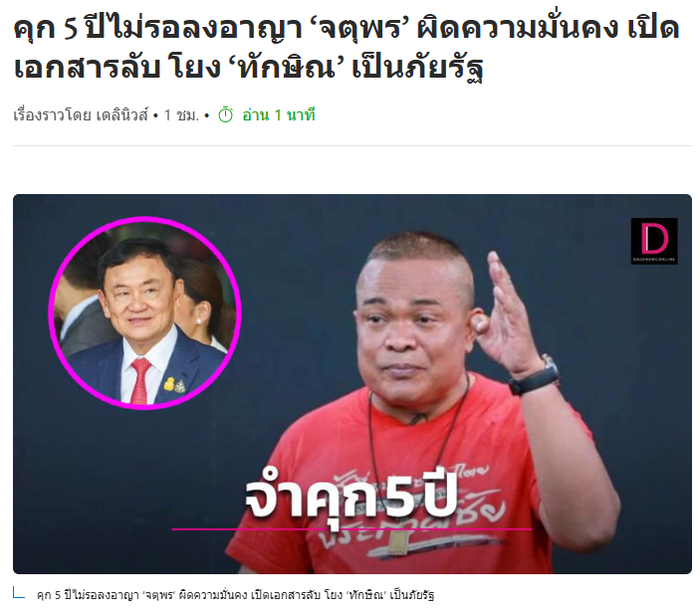Click the headline starting 'คุก 5 ปีไม่รอลงอาญา'

pyautogui.click(x=347, y=49)
